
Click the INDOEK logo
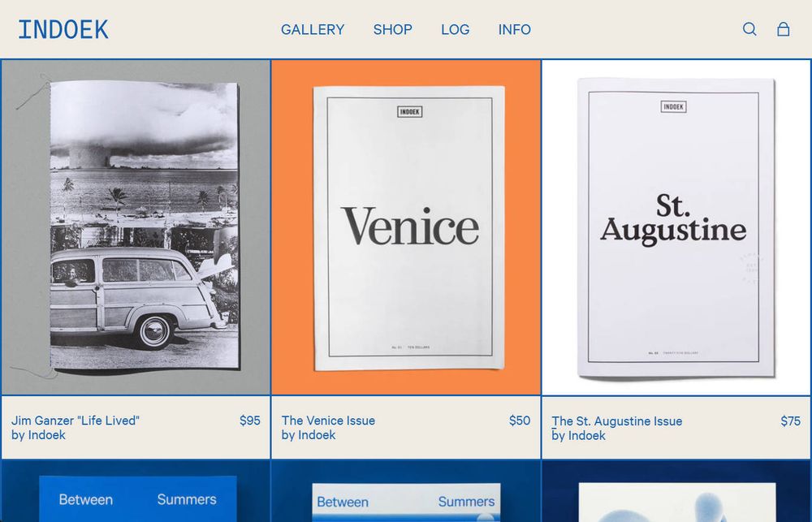[63, 29]
